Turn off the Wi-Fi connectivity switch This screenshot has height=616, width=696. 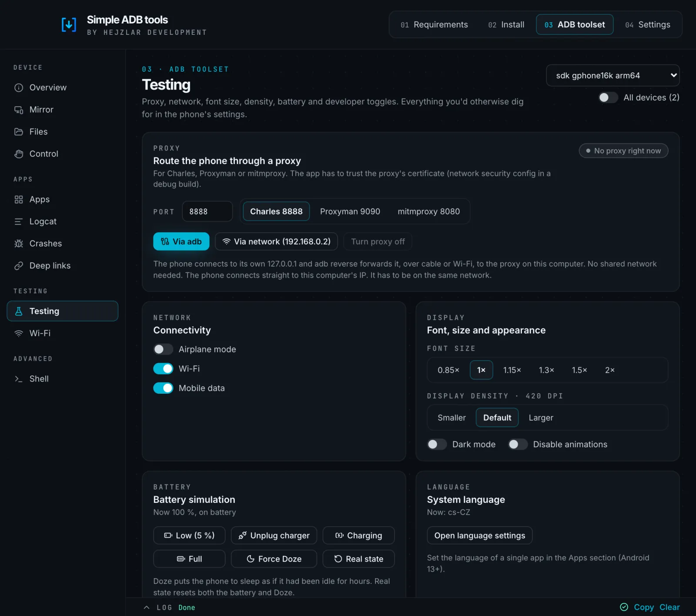(x=163, y=369)
